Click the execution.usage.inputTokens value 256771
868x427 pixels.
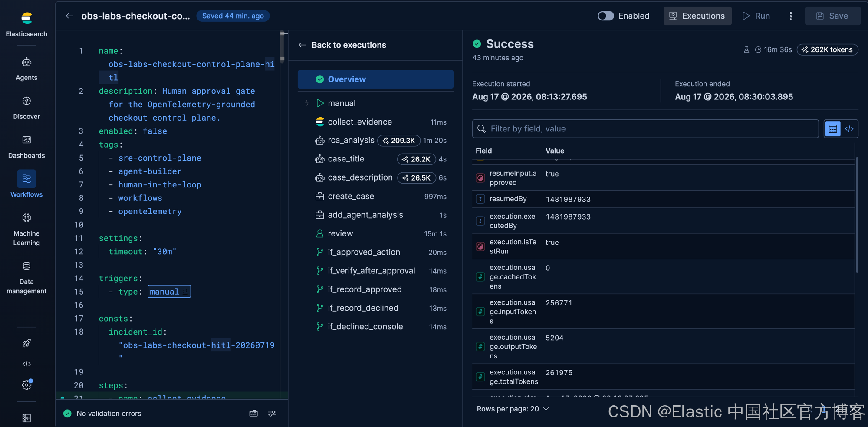[x=559, y=303]
